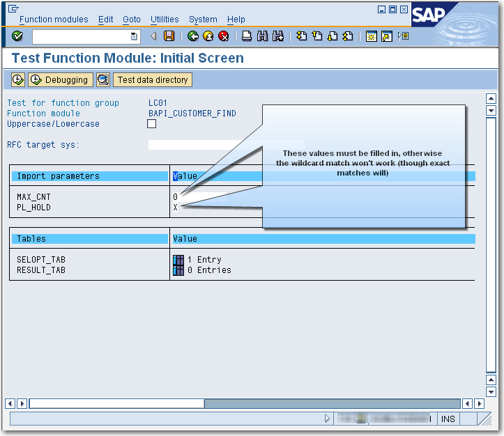The image size is (504, 436).
Task: Open the Edit menu
Action: pos(106,20)
